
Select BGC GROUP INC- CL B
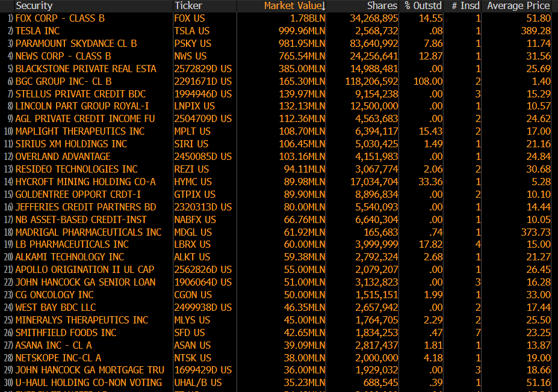[x=64, y=81]
